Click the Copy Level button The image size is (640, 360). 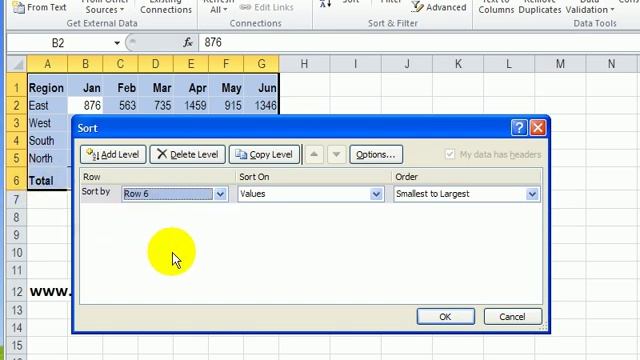(x=264, y=155)
